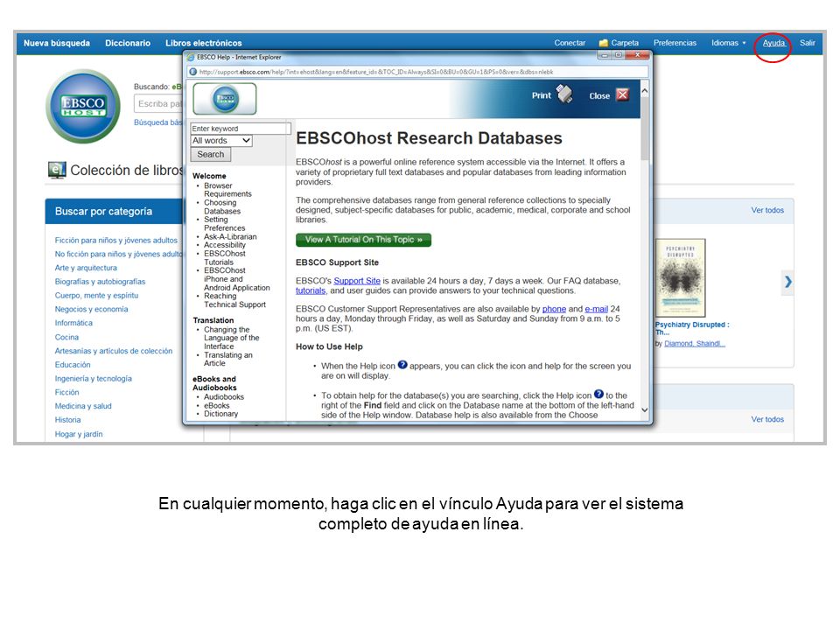Click the EBSCOhost logo on the main page
This screenshot has width=840, height=630.
tap(83, 106)
